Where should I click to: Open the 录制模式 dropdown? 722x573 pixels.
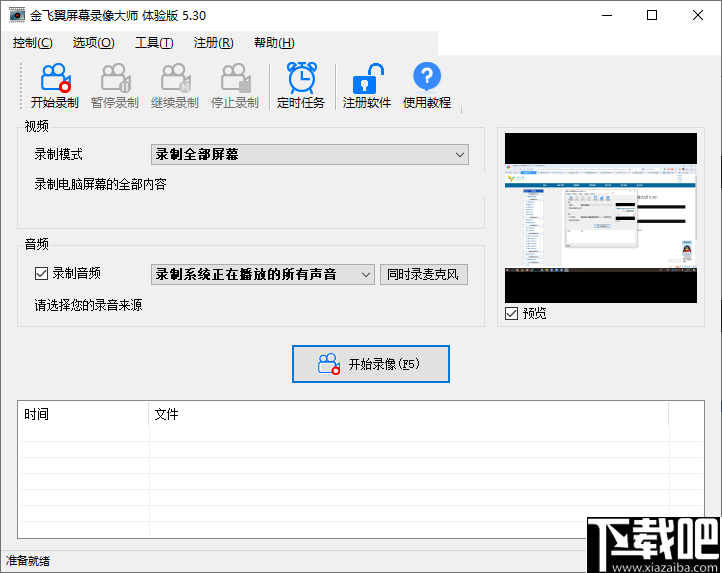click(x=310, y=155)
